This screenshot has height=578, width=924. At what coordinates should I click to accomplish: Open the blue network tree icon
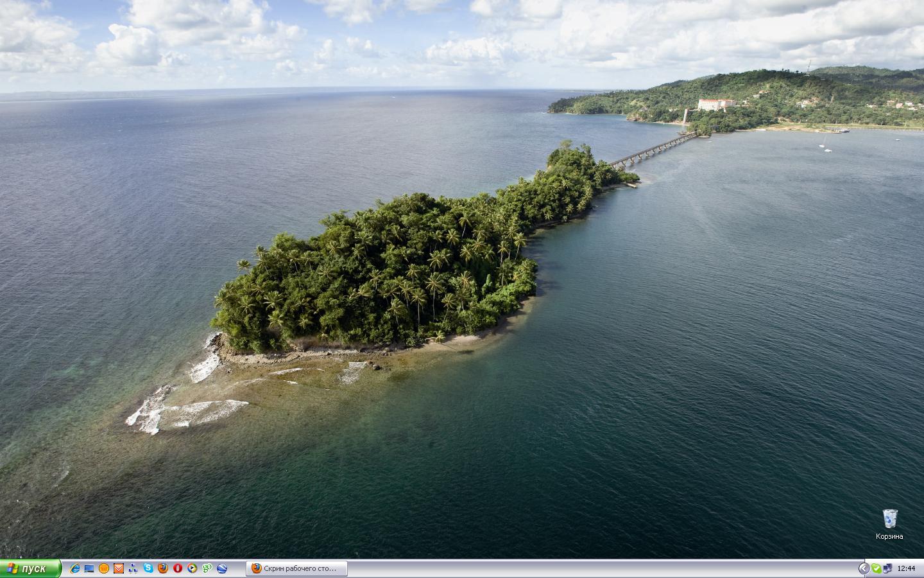point(133,568)
